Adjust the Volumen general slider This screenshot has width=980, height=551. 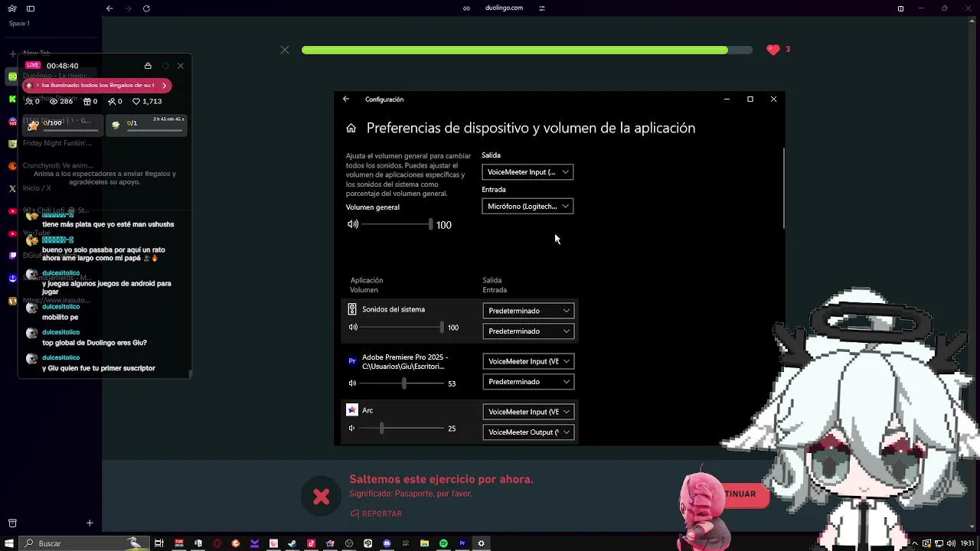pos(397,224)
